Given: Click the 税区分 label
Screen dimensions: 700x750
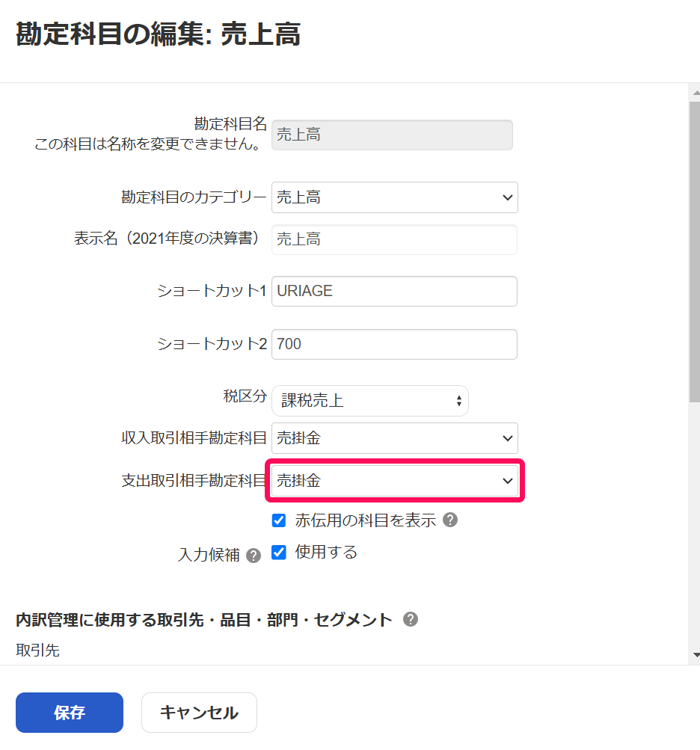Looking at the screenshot, I should coord(245,396).
